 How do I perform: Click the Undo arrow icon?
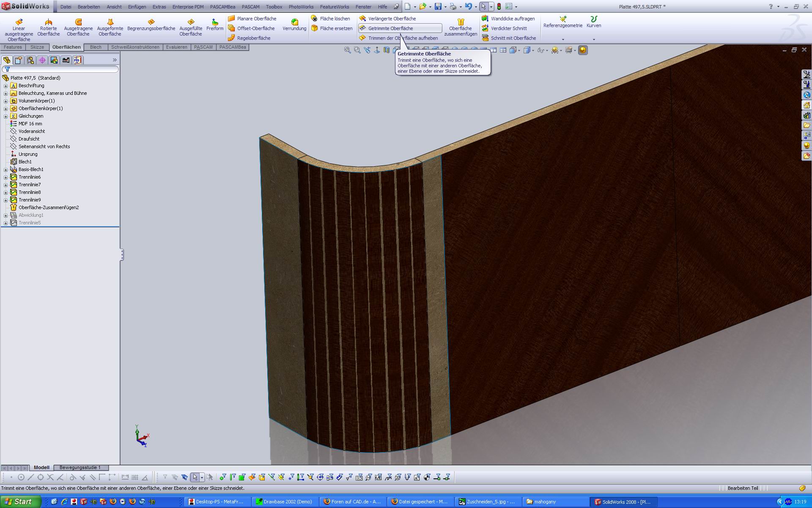coord(468,6)
